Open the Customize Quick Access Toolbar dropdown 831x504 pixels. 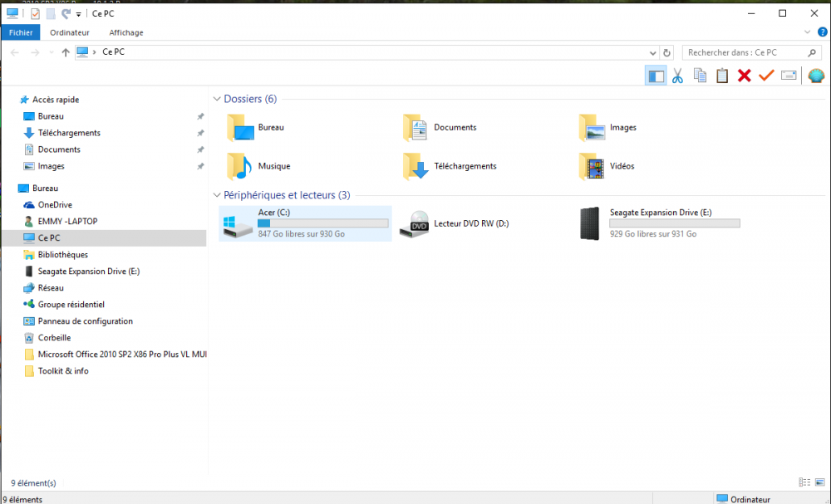click(78, 14)
